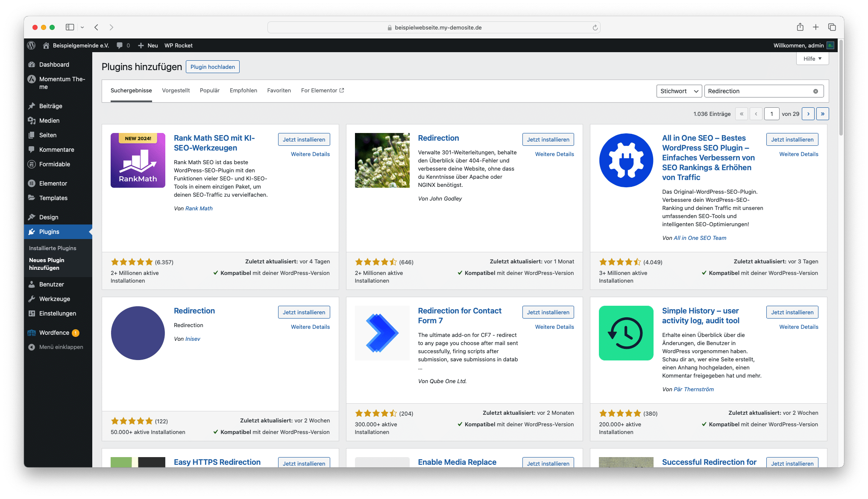Open the site home icon Beispielgemeinde e.V.
This screenshot has height=499, width=868.
[x=76, y=45]
